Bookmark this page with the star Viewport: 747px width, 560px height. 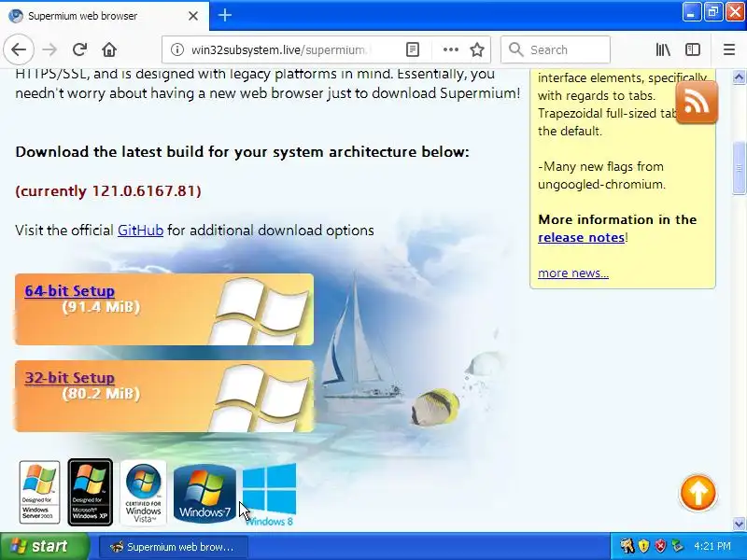(x=477, y=49)
